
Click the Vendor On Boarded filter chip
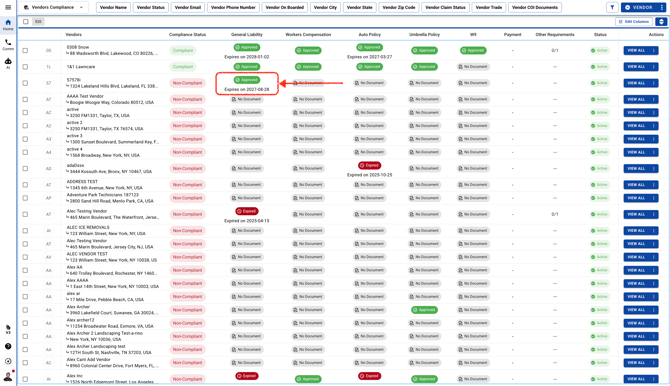pyautogui.click(x=285, y=7)
